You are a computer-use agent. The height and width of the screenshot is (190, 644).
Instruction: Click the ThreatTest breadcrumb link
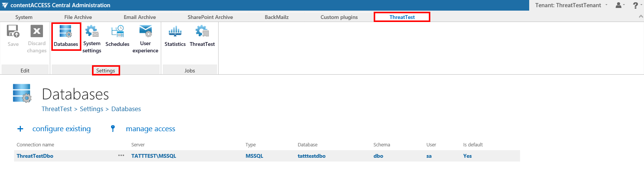click(57, 109)
